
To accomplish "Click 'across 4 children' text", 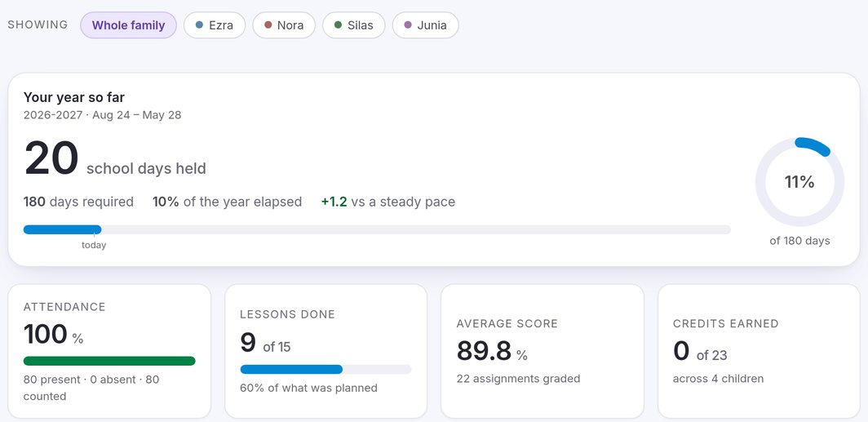I will [719, 379].
